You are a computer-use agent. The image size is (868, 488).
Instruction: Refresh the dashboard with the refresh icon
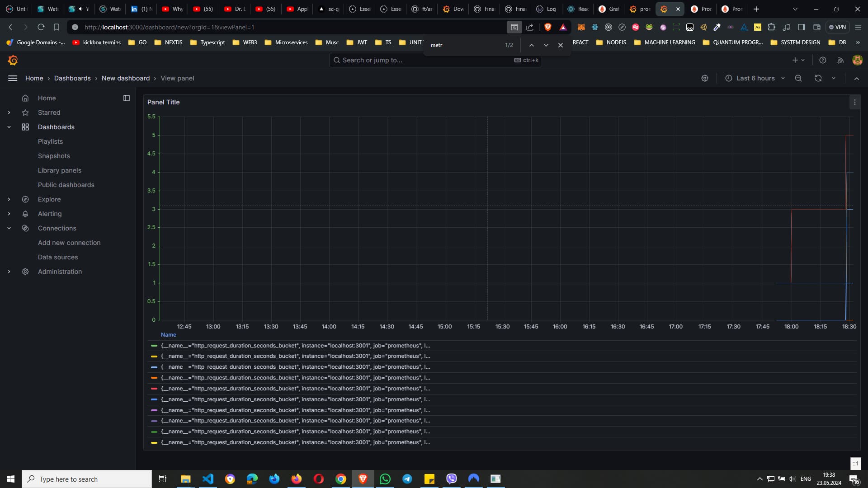(x=818, y=78)
